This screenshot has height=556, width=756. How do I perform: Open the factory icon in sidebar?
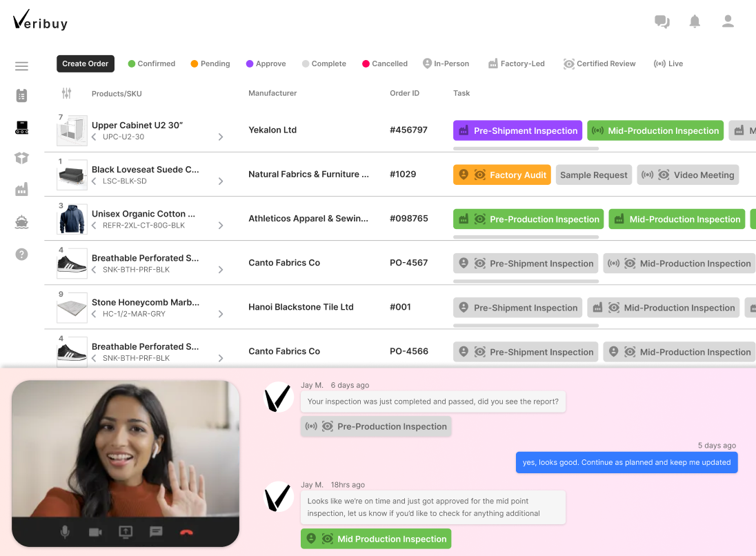[21, 190]
